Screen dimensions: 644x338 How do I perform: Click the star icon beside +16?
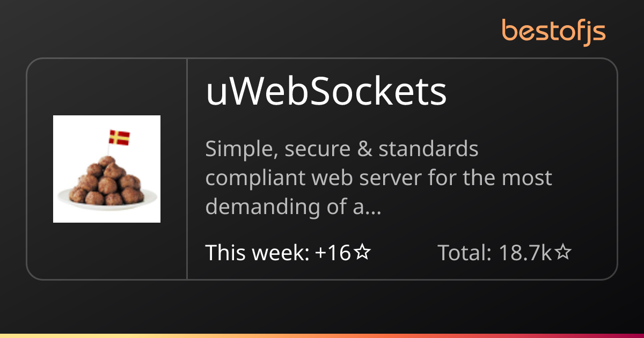tap(362, 252)
